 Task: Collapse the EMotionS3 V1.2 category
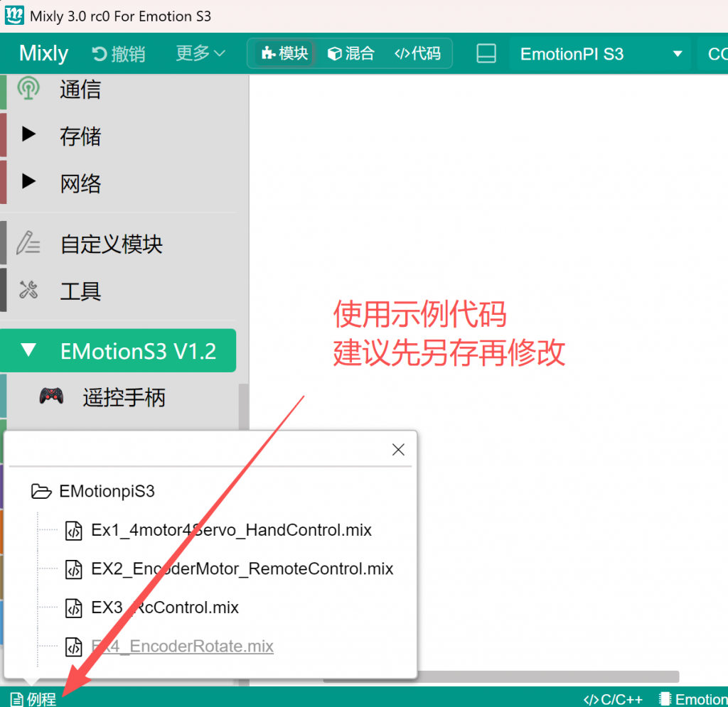[x=119, y=351]
